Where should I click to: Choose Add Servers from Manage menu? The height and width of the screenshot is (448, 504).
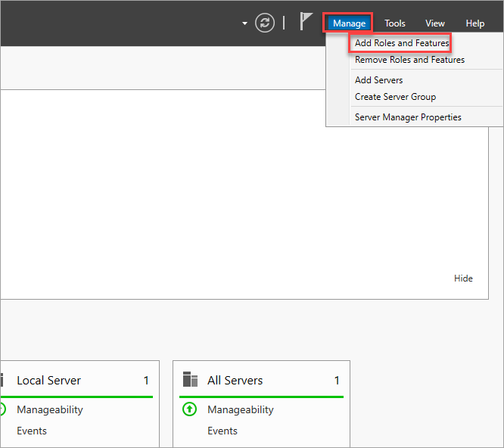pos(378,79)
